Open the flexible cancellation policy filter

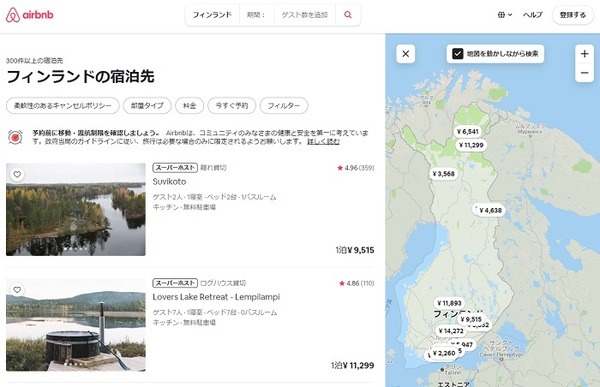tap(63, 106)
